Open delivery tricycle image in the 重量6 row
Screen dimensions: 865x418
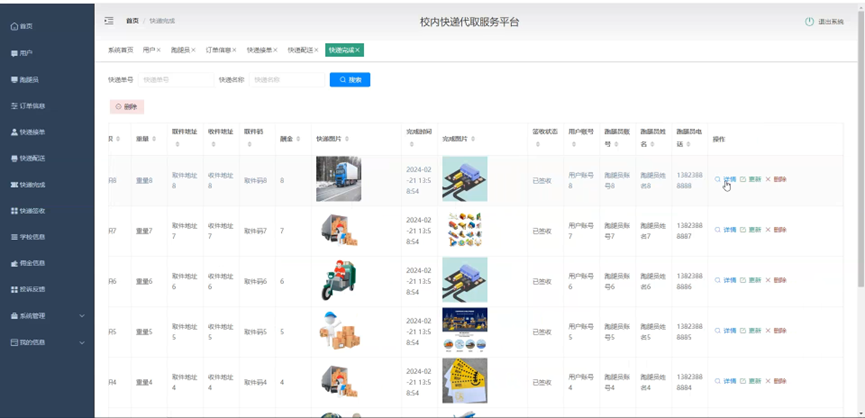339,281
